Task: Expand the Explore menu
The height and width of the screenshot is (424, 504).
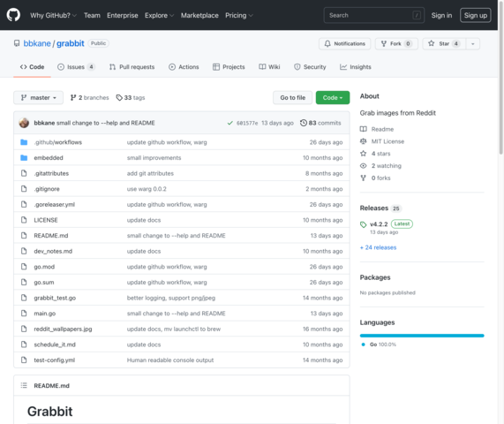Action: click(x=159, y=15)
